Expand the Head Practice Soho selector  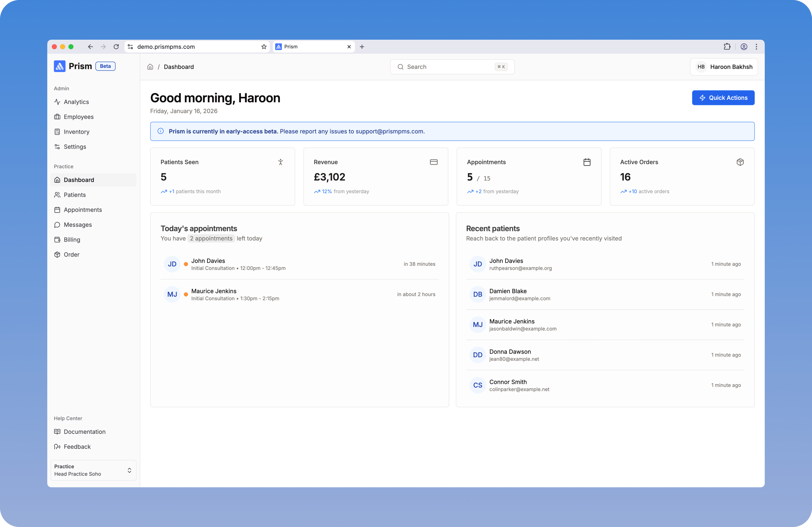93,470
